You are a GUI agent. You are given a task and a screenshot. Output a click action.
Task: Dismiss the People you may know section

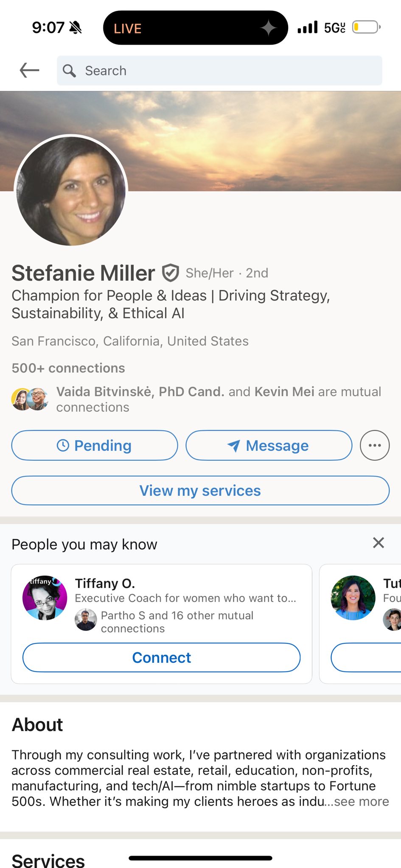coord(379,543)
